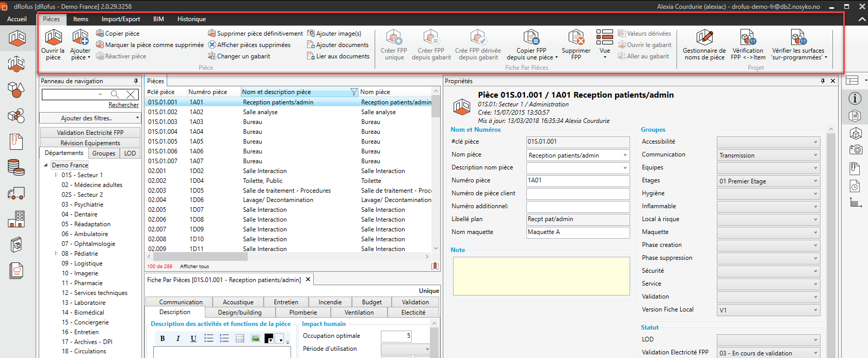
Task: Click the Accueil menu
Action: pos(17,19)
